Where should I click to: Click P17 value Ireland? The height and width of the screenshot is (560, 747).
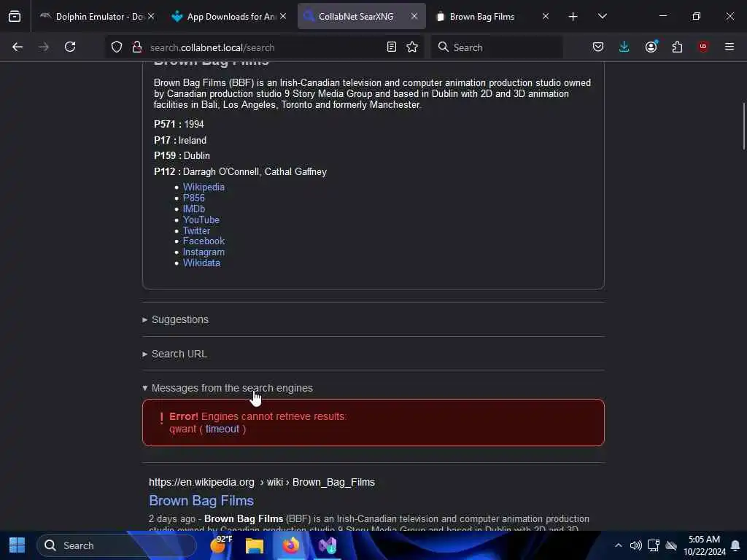point(193,141)
